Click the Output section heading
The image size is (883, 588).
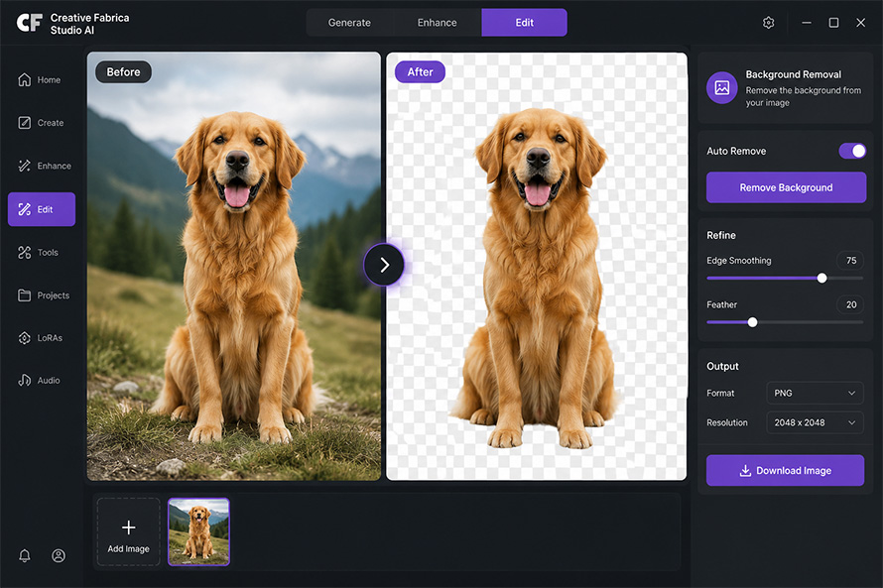pyautogui.click(x=722, y=366)
